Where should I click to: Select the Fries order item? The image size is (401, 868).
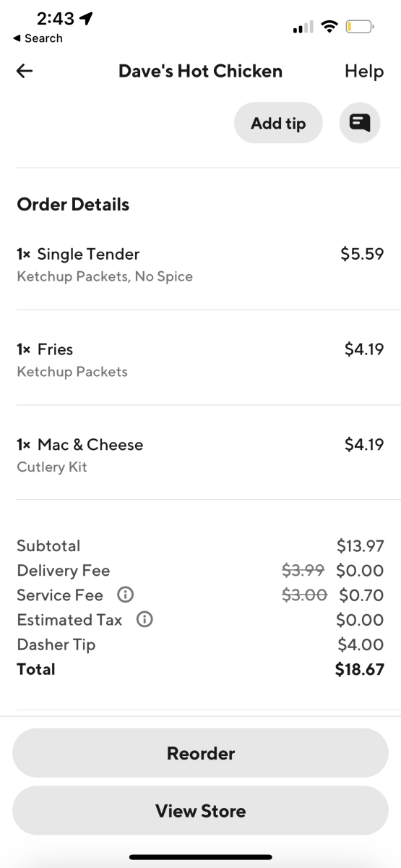pyautogui.click(x=200, y=359)
